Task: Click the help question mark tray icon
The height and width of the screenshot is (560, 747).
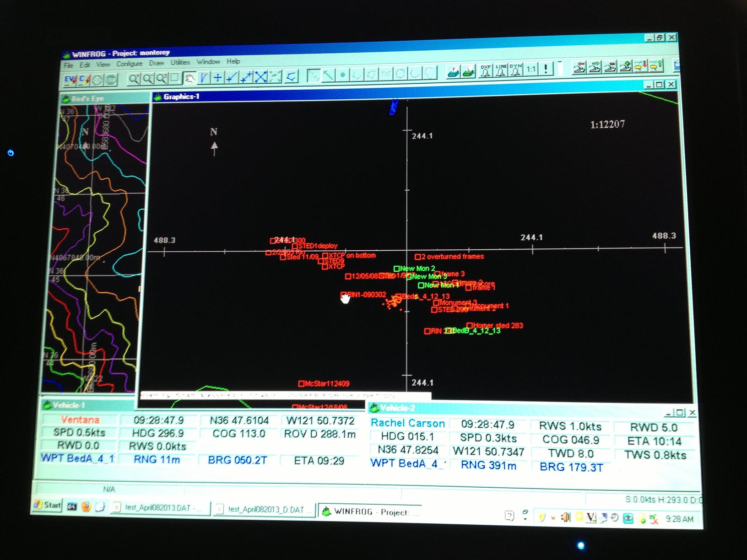Action: click(509, 516)
